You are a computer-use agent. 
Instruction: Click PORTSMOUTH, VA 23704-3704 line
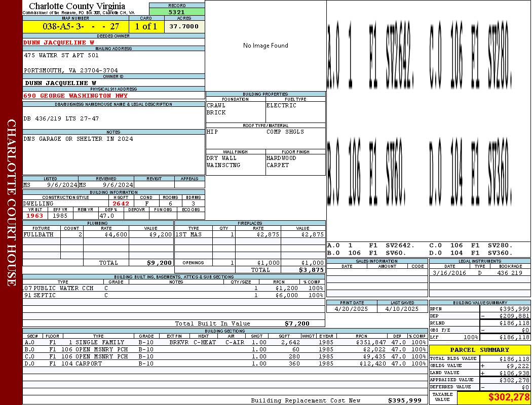[x=71, y=70]
